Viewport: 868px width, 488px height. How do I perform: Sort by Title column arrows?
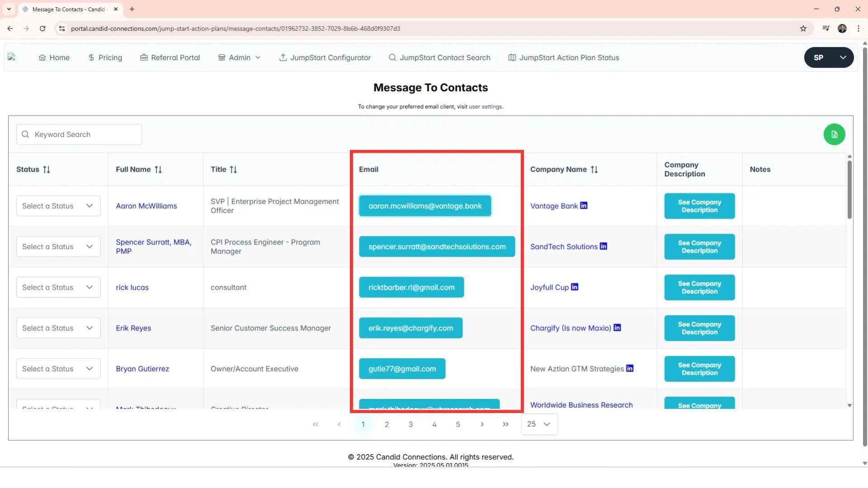pyautogui.click(x=233, y=169)
